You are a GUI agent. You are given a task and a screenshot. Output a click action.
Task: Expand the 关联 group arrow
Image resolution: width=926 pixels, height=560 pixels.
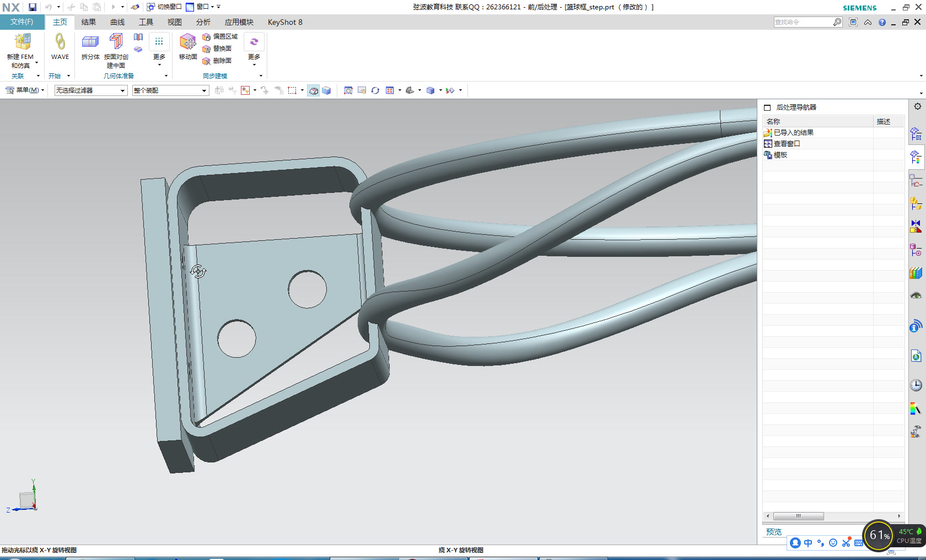[38, 76]
